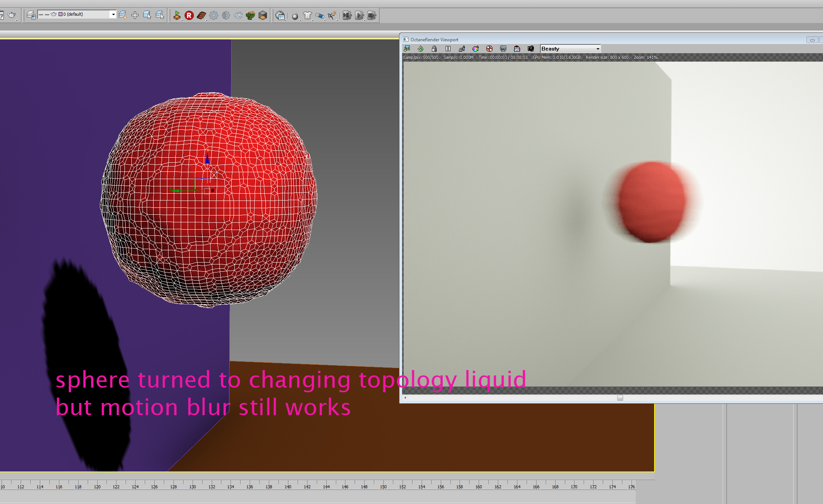This screenshot has width=823, height=504.
Task: Click the save render image icon in Octane viewport
Action: [407, 49]
